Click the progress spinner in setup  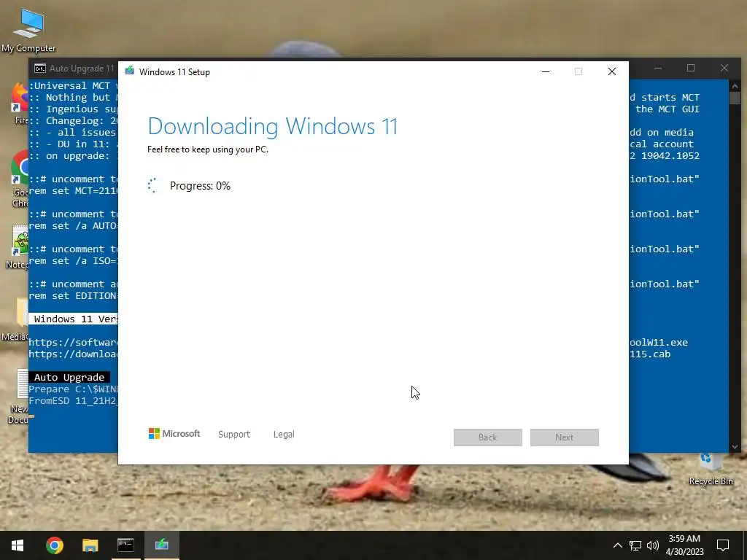152,186
